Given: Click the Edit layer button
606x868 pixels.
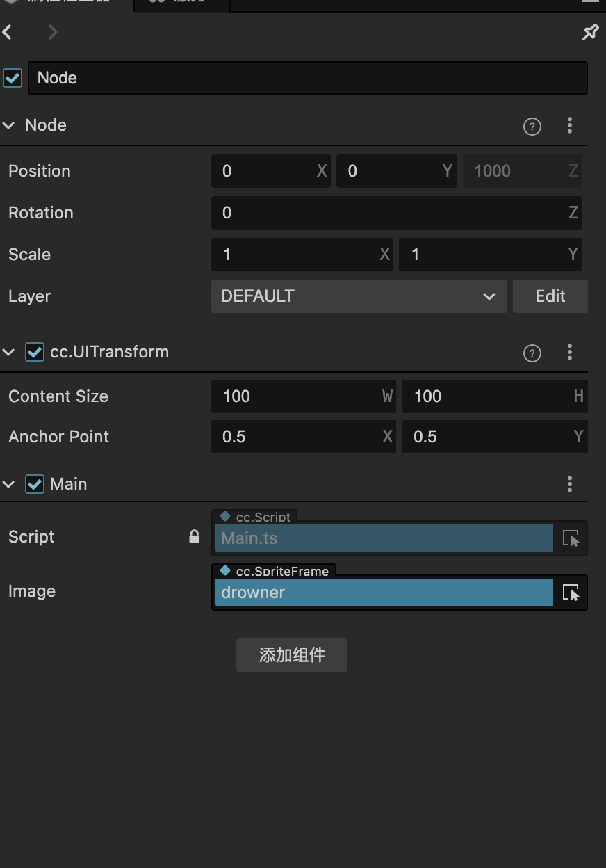Looking at the screenshot, I should click(x=550, y=296).
